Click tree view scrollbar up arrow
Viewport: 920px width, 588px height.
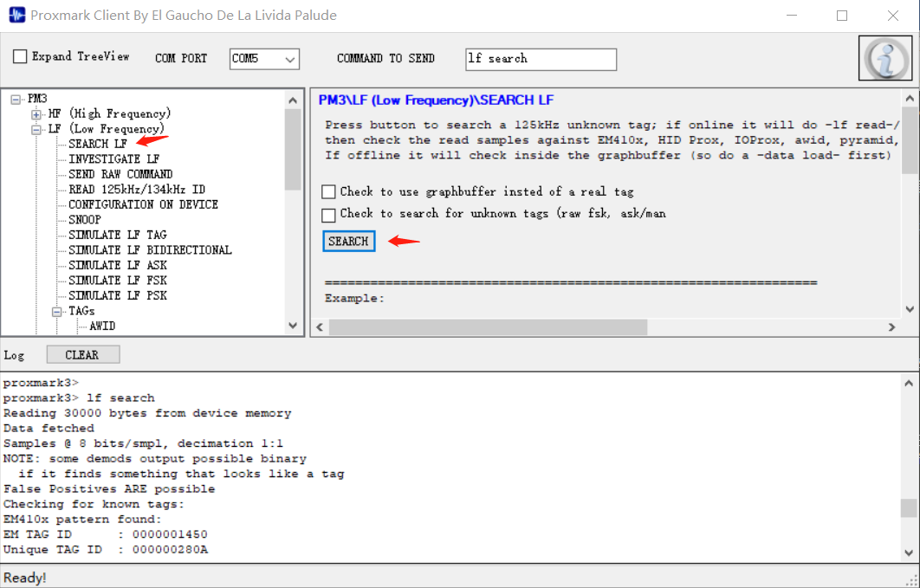[x=293, y=100]
